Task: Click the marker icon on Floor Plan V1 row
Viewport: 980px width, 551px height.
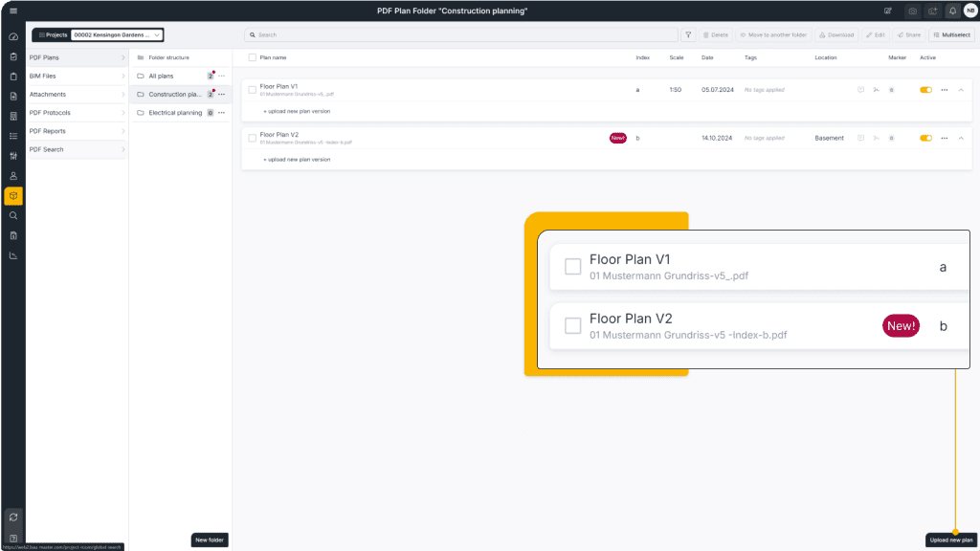Action: [891, 90]
